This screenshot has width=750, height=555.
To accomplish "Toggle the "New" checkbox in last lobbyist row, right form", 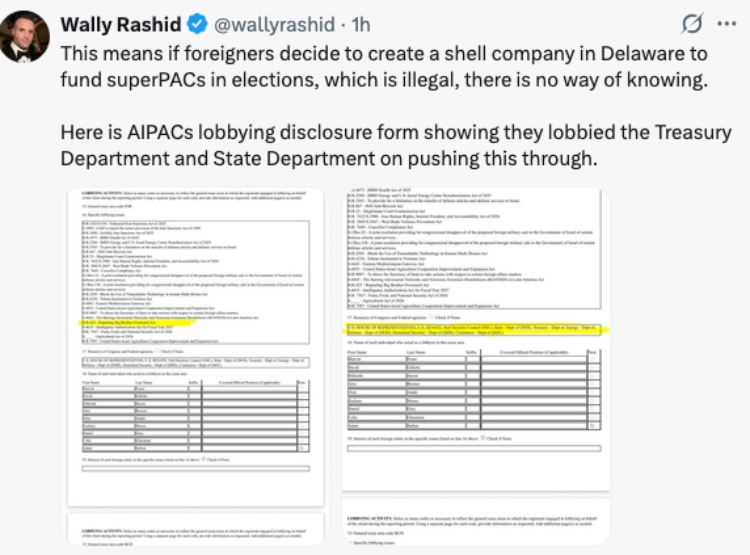I will (x=593, y=425).
